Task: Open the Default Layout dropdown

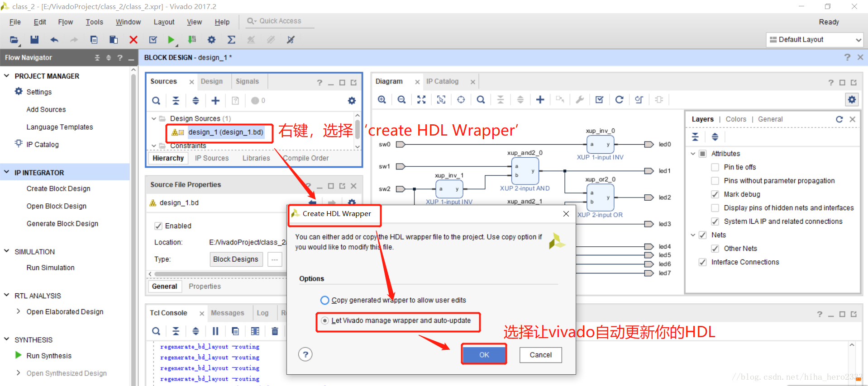Action: (x=815, y=40)
